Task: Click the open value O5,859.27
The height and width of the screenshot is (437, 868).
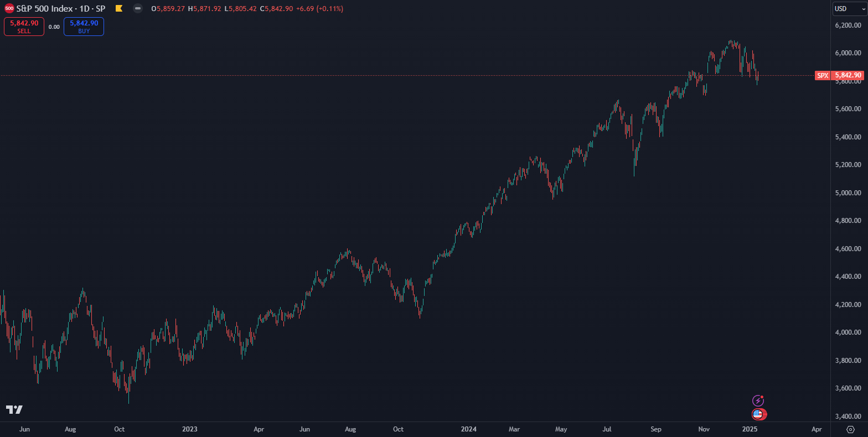Action: [x=168, y=9]
